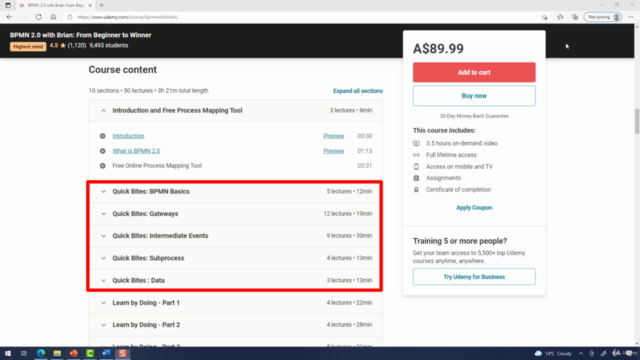Click the Certificate of completion icon
Viewport: 640px width, 360px height.
(416, 189)
